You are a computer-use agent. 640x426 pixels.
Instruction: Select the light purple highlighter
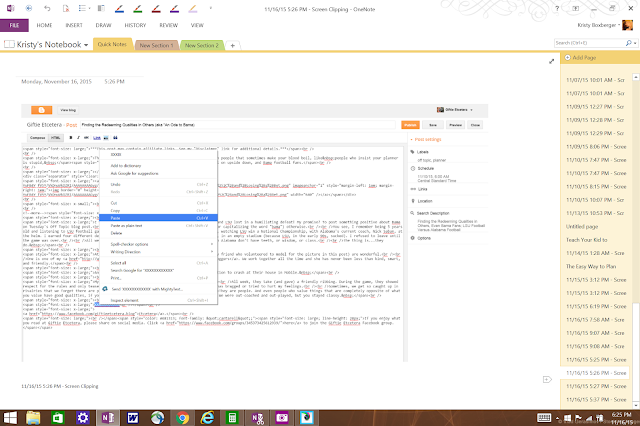(193, 9)
